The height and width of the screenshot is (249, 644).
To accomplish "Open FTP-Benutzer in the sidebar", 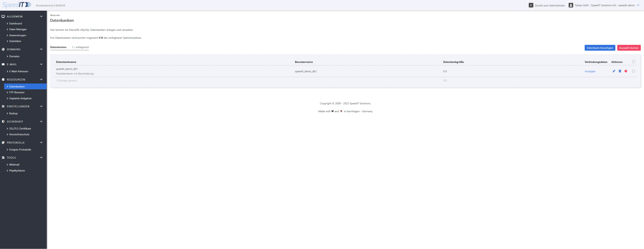I will 17,92.
